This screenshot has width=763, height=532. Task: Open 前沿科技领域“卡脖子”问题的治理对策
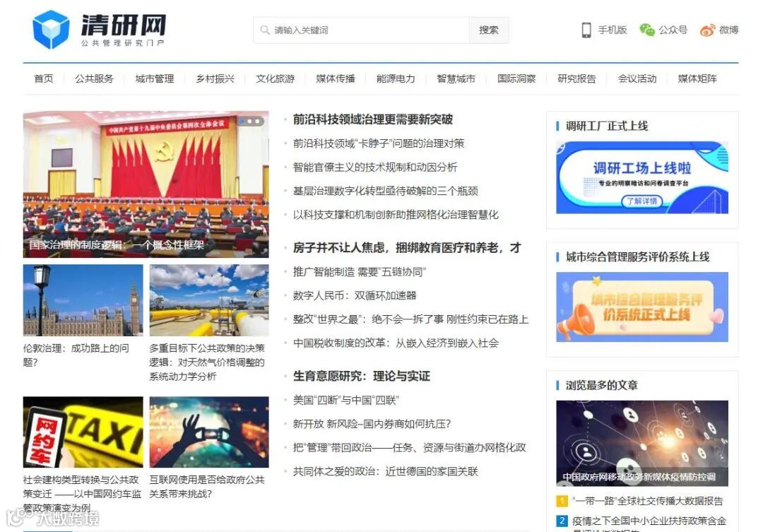[x=379, y=143]
